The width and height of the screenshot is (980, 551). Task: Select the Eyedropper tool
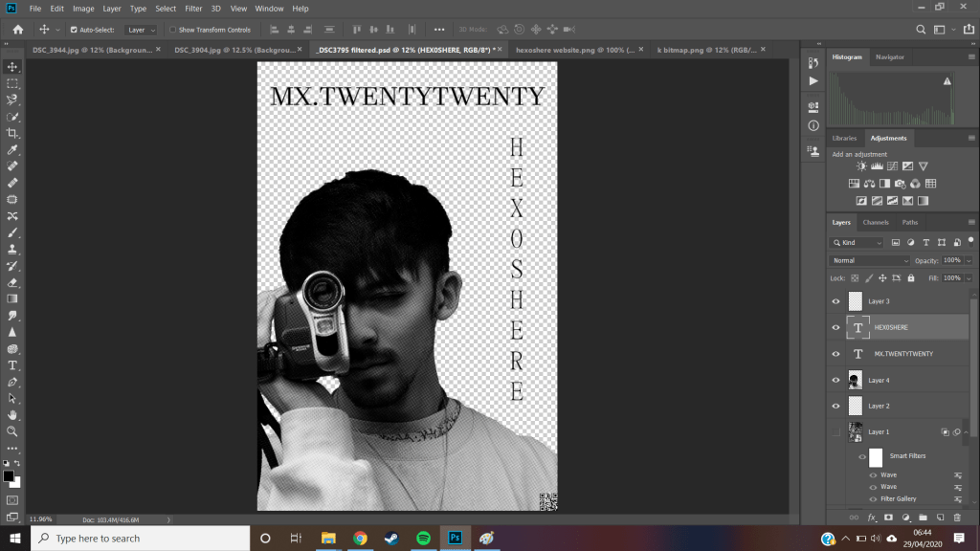[12, 150]
